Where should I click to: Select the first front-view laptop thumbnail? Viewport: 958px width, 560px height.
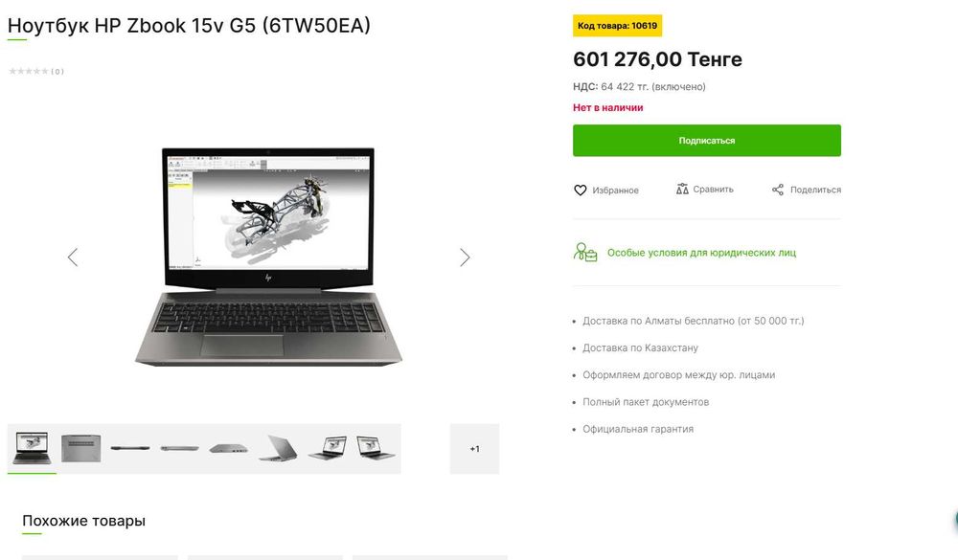32,448
